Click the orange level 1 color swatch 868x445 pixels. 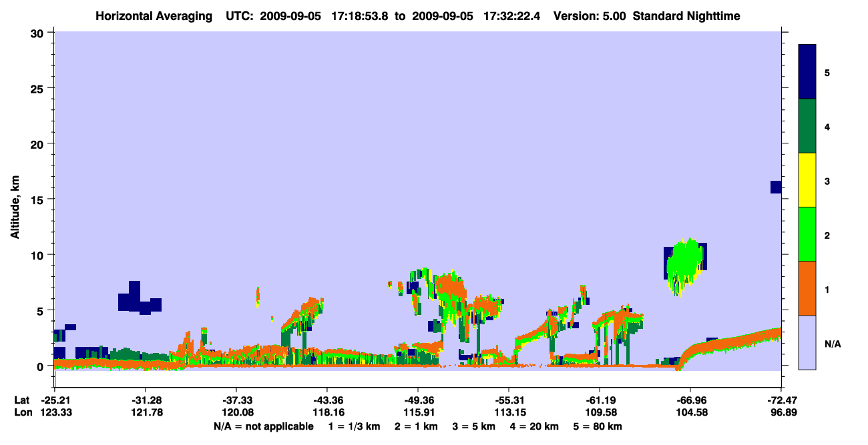[x=807, y=288]
